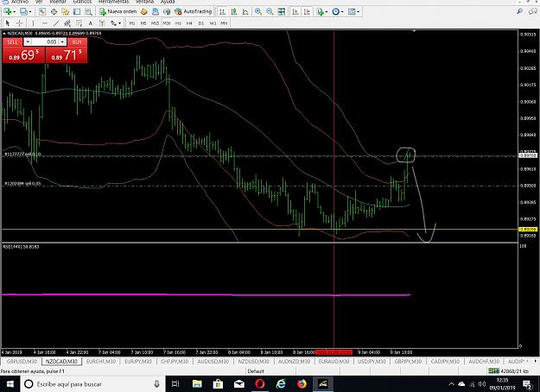Increase lot volume with right arrow
This screenshot has width=540, height=392.
[62, 42]
